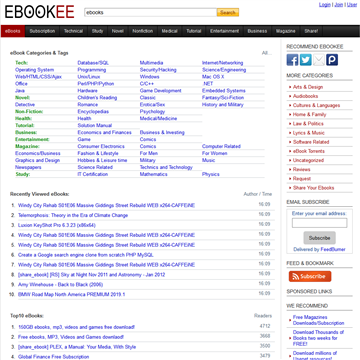Click the gray email Subscribe button
The width and height of the screenshot is (360, 360).
click(319, 238)
